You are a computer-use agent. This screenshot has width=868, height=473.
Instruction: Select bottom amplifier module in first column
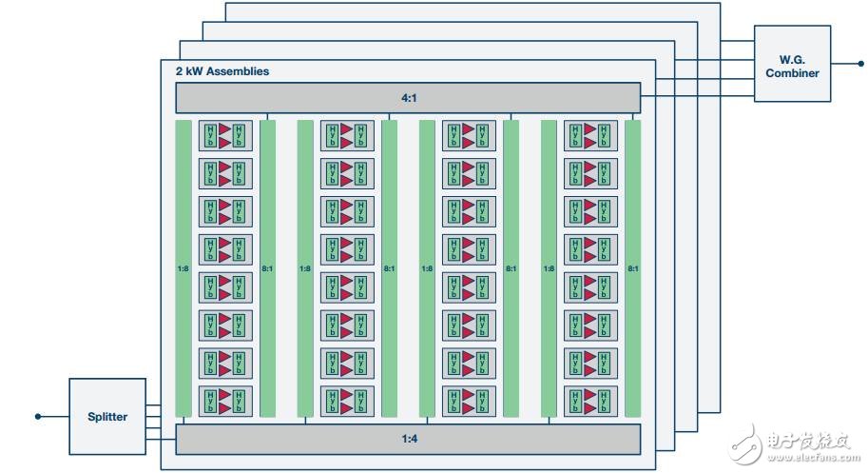225,401
